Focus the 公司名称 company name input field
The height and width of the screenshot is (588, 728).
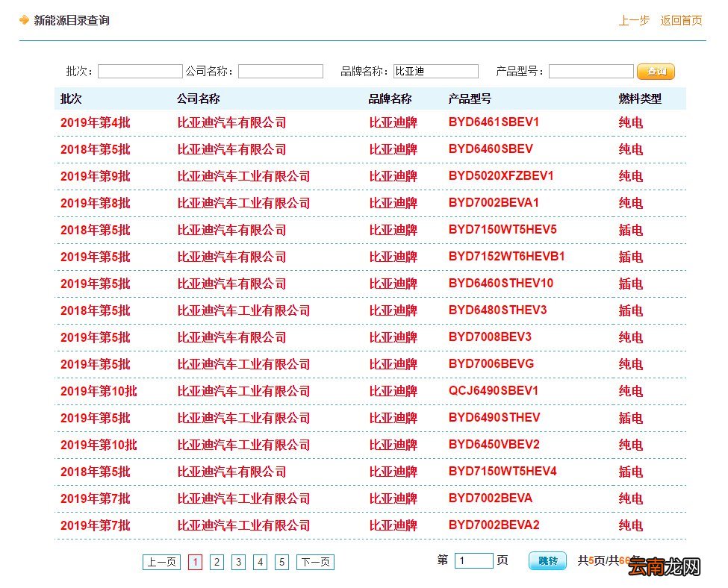(281, 71)
